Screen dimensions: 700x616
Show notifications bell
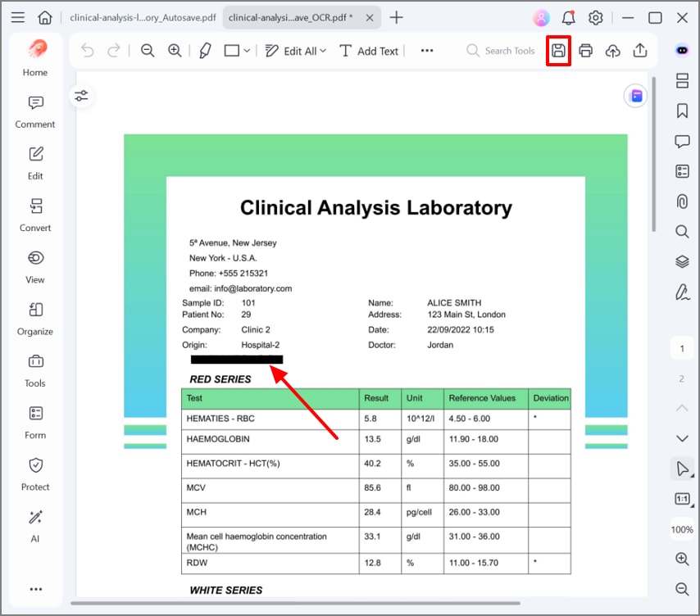568,17
